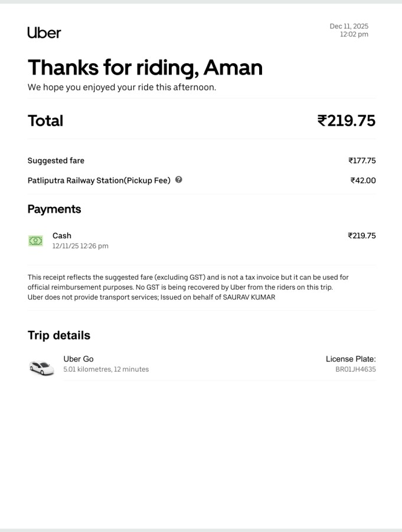Click the pickup fee amount ₹42.00
The height and width of the screenshot is (532, 402).
[x=362, y=180]
